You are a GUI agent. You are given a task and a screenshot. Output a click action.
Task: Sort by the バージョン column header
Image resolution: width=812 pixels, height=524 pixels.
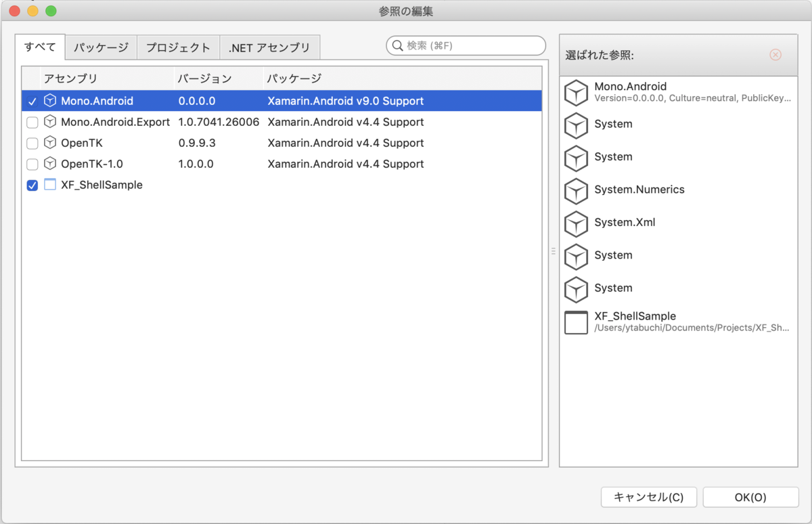[219, 79]
